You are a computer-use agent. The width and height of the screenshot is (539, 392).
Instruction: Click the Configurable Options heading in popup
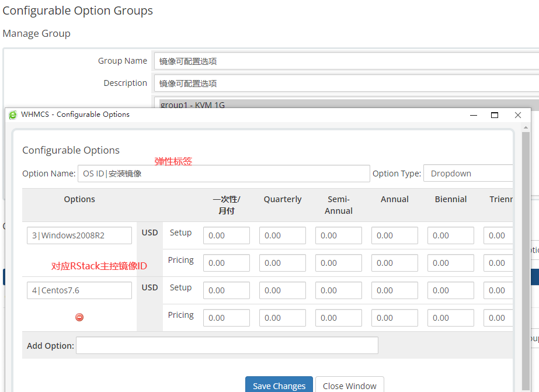click(x=71, y=150)
